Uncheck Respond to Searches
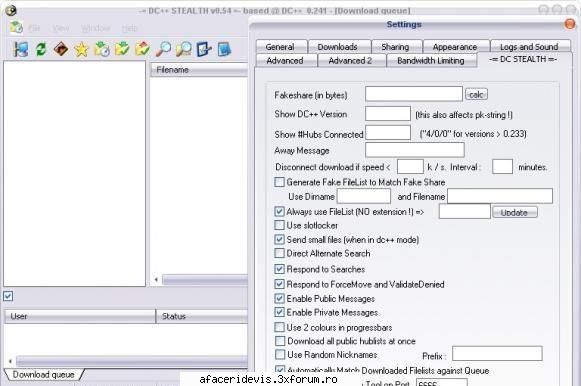 [x=279, y=269]
